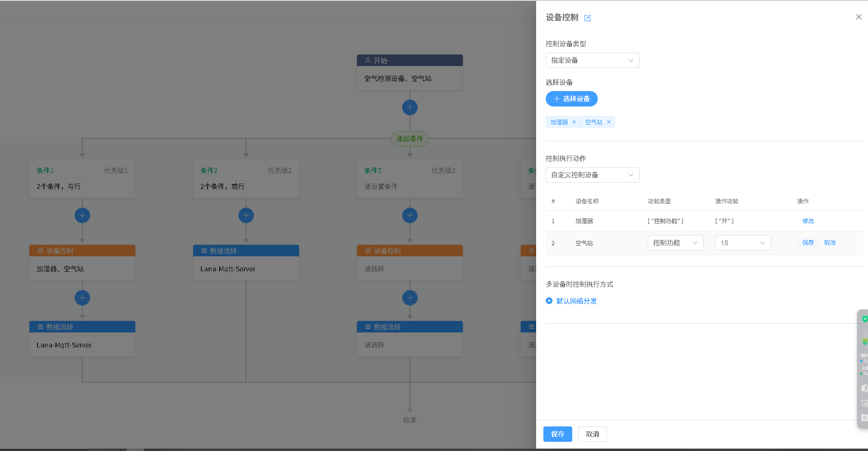Click the edit icon beside 设备控制 title

587,18
